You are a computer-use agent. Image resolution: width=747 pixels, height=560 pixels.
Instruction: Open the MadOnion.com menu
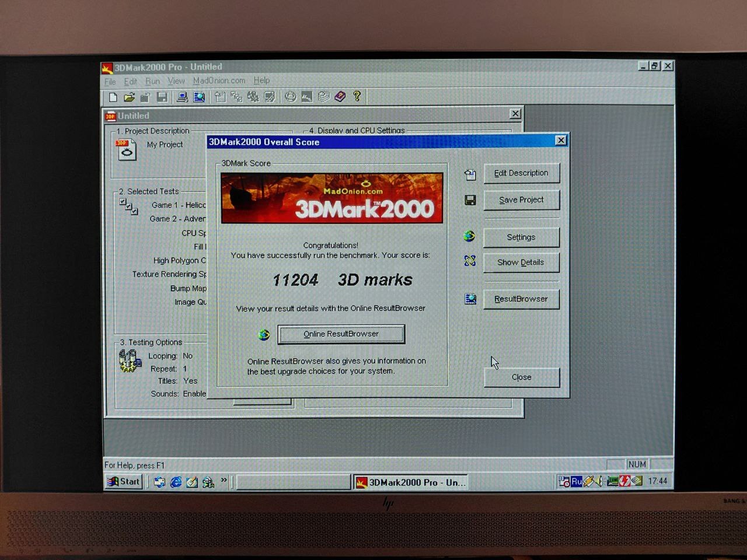219,80
